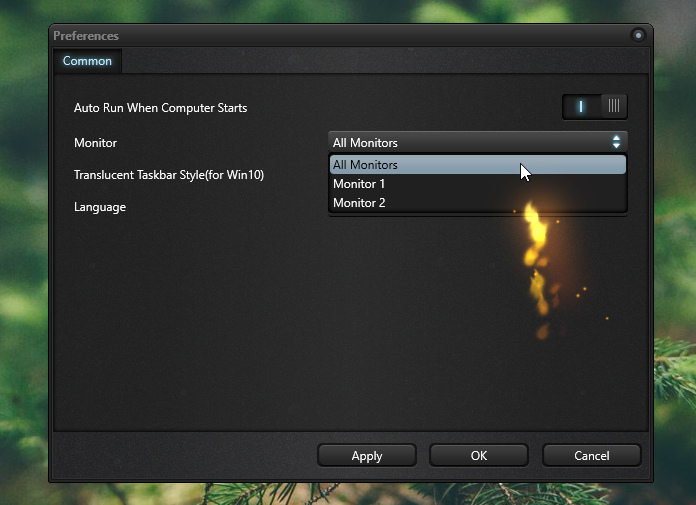Click the up-down arrows on Monitor dropdown
Viewport: 696px width, 505px height.
(616, 142)
